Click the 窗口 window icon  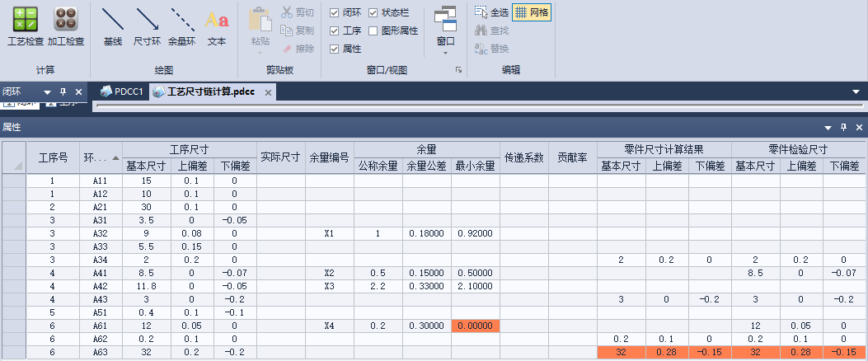click(446, 20)
